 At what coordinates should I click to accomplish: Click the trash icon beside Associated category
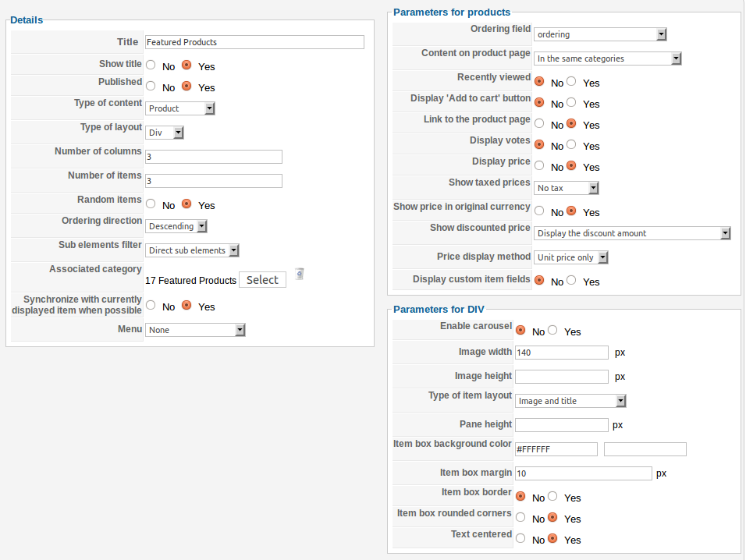[x=300, y=274]
